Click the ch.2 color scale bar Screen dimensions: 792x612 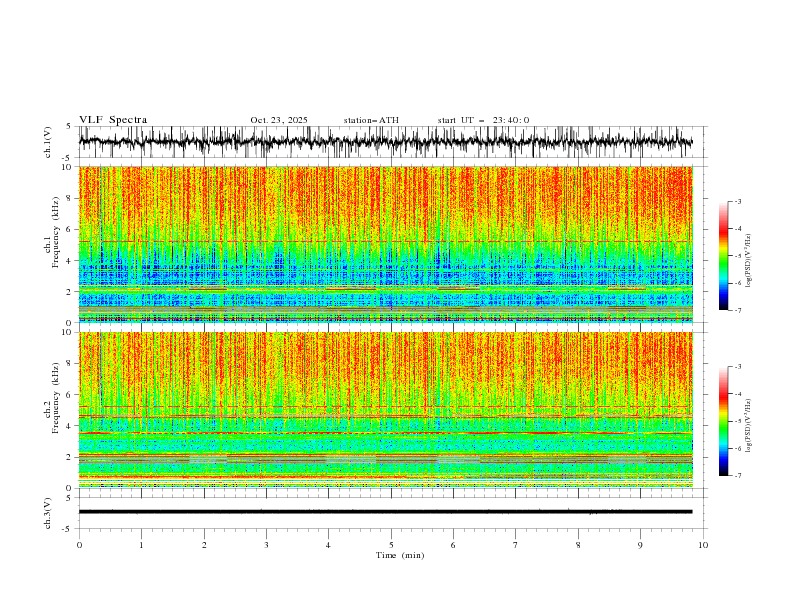(723, 421)
